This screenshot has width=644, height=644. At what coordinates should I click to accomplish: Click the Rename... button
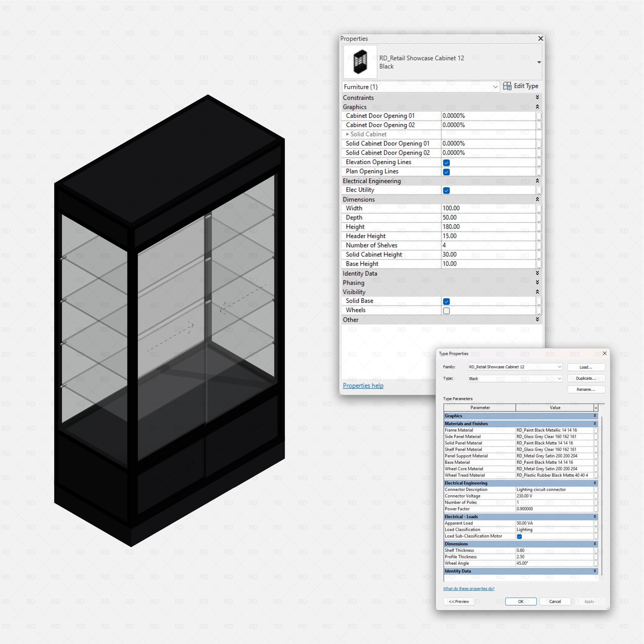coord(586,389)
